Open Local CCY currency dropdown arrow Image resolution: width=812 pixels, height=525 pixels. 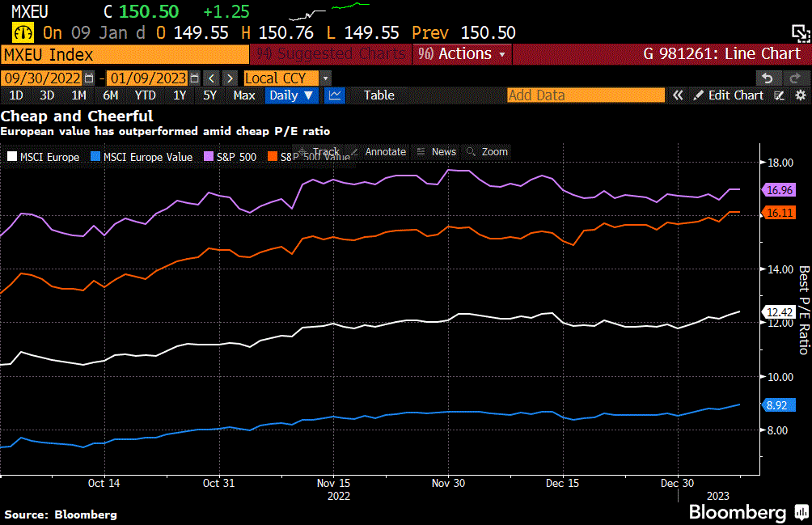(325, 78)
